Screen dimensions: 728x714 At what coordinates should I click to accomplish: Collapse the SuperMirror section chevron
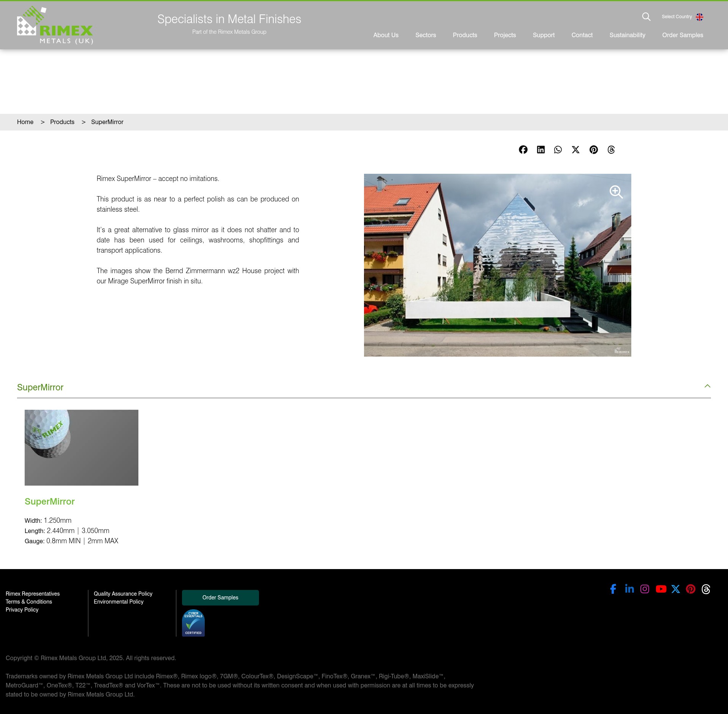tap(708, 386)
